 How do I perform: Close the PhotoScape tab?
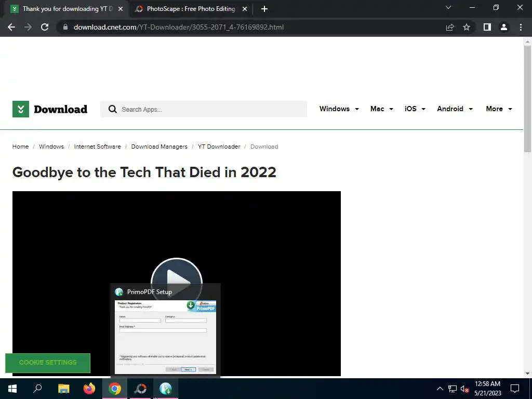coord(245,9)
